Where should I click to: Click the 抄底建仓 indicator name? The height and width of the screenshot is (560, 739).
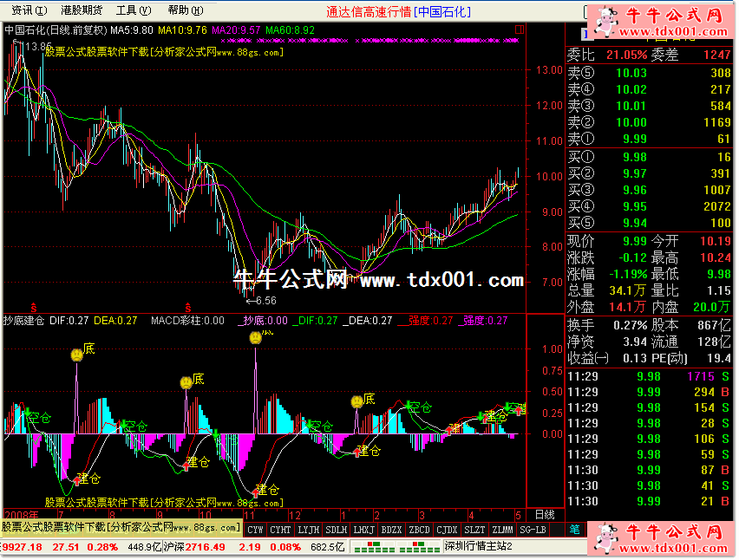(24, 321)
